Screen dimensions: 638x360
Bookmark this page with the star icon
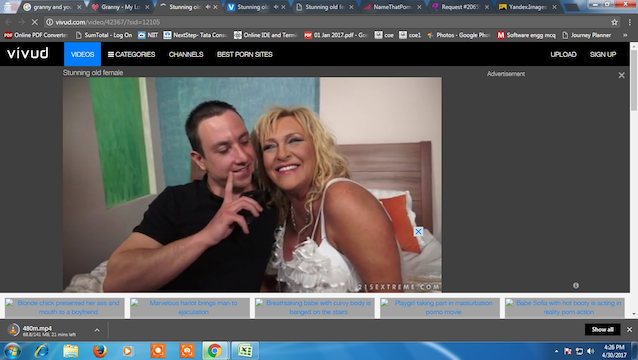click(614, 22)
